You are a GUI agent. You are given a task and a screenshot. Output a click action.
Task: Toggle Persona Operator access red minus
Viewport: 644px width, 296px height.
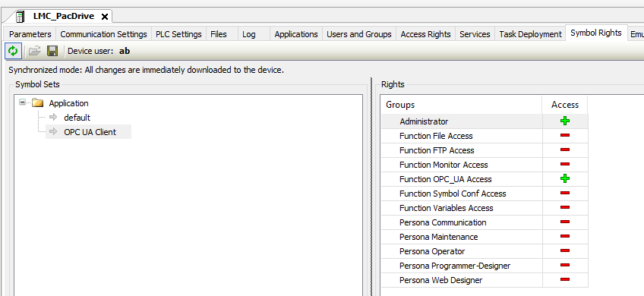(x=565, y=250)
